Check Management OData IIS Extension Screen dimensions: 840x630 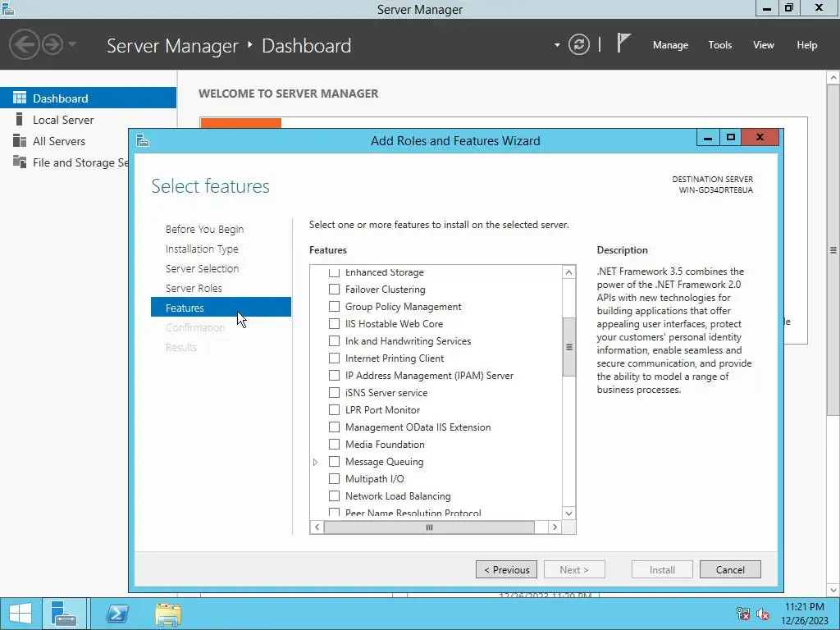(335, 427)
